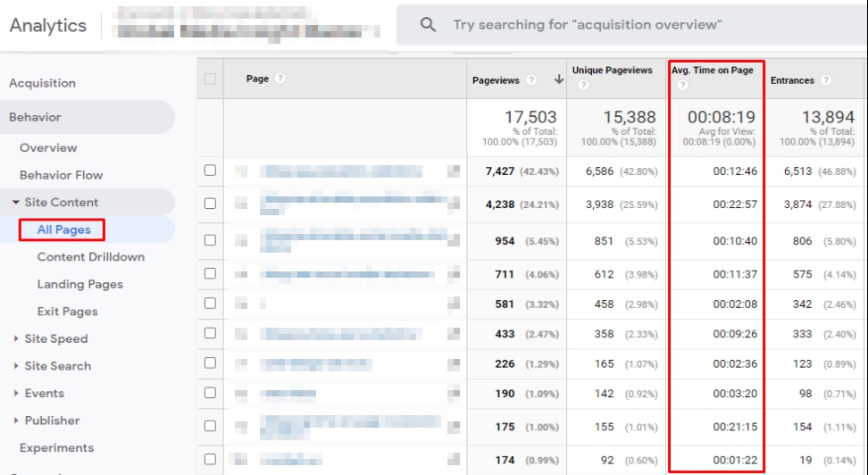Screen dimensions: 868x475
Task: Click help icon next to Page header
Action: (x=280, y=79)
